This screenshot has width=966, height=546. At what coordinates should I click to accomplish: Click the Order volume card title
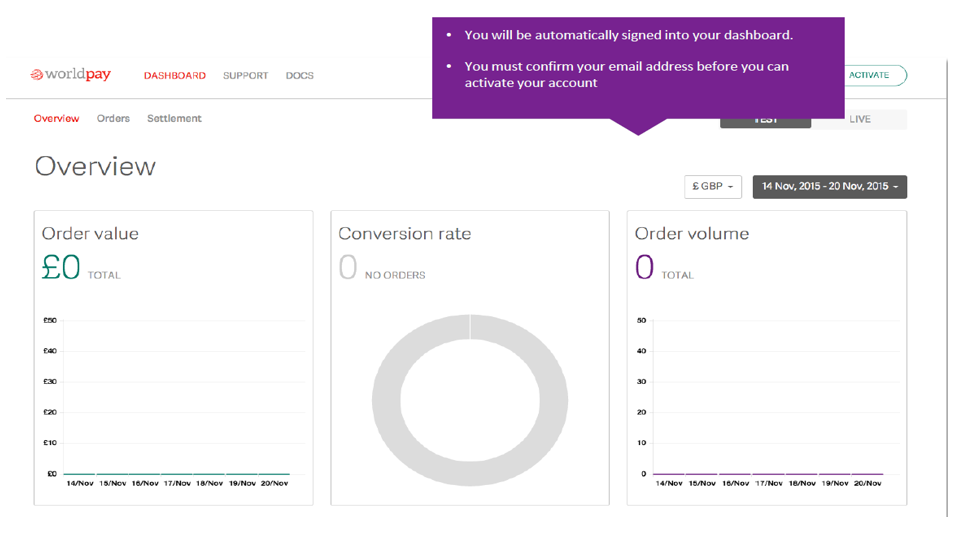(692, 234)
